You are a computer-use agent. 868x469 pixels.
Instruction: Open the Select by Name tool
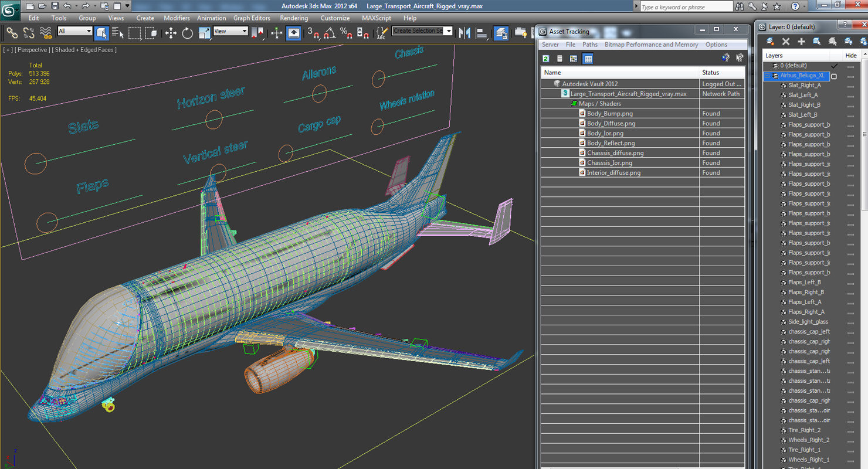(x=118, y=33)
